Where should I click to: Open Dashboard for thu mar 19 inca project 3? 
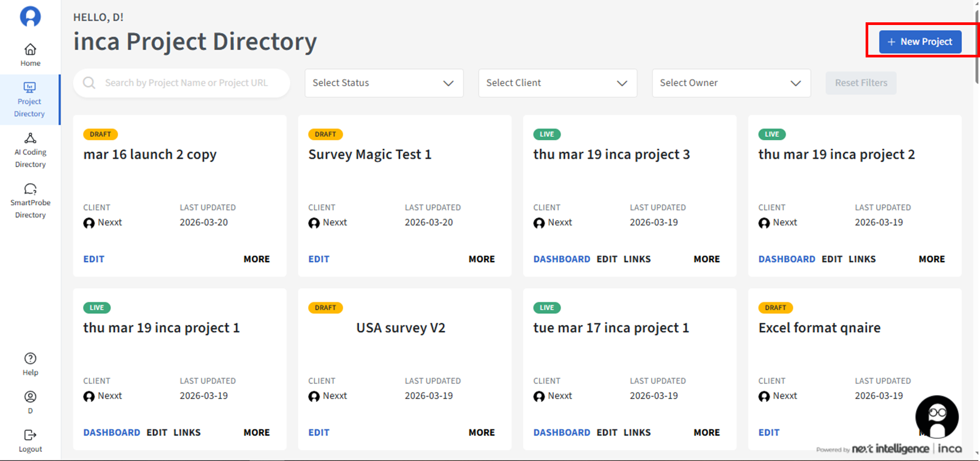pos(561,259)
